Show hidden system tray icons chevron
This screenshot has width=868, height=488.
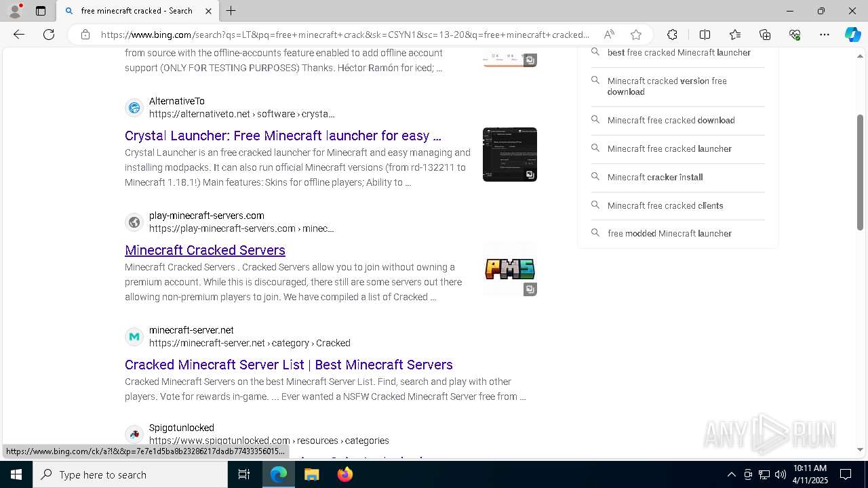(x=731, y=474)
